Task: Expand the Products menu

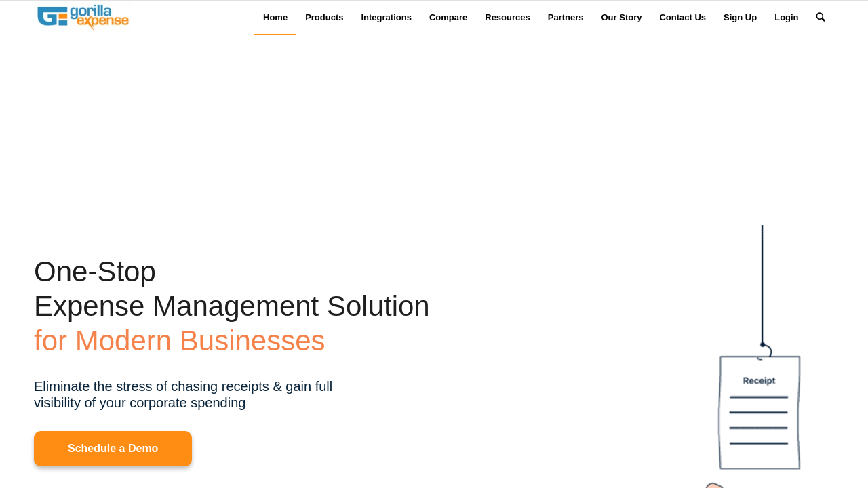Action: [324, 18]
